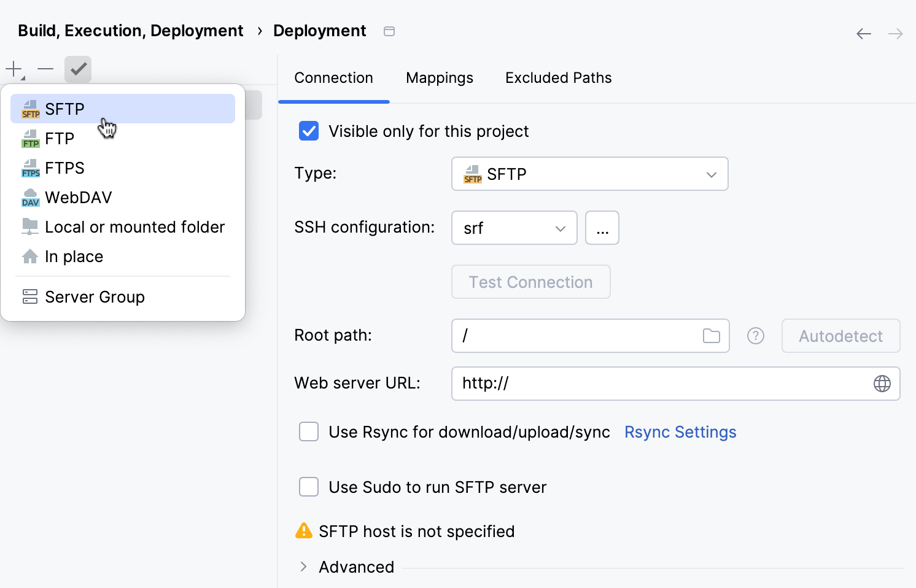
Task: Switch to the Mappings tab
Action: [439, 77]
